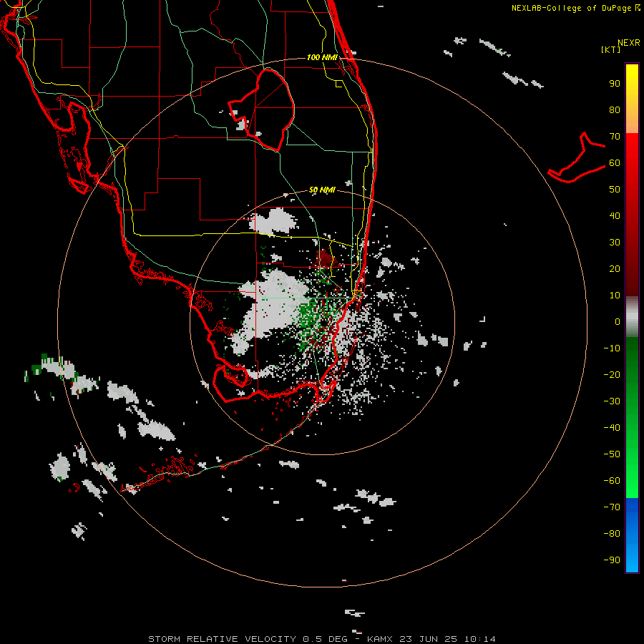Click the Lake Okeechobee red outline
644x644 pixels.
click(x=262, y=109)
